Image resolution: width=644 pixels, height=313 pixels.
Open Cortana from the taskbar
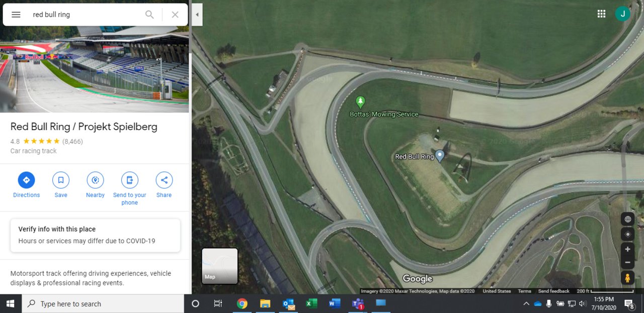point(196,303)
